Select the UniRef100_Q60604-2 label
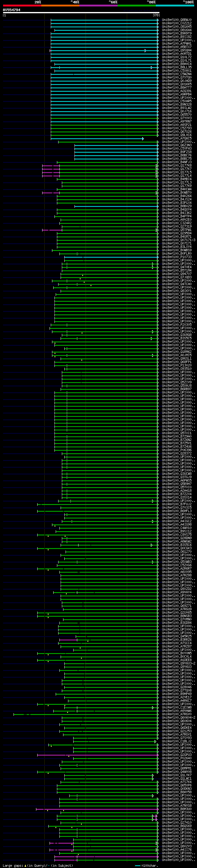Image resolution: width=197 pixels, height=868 pixels. point(179,717)
